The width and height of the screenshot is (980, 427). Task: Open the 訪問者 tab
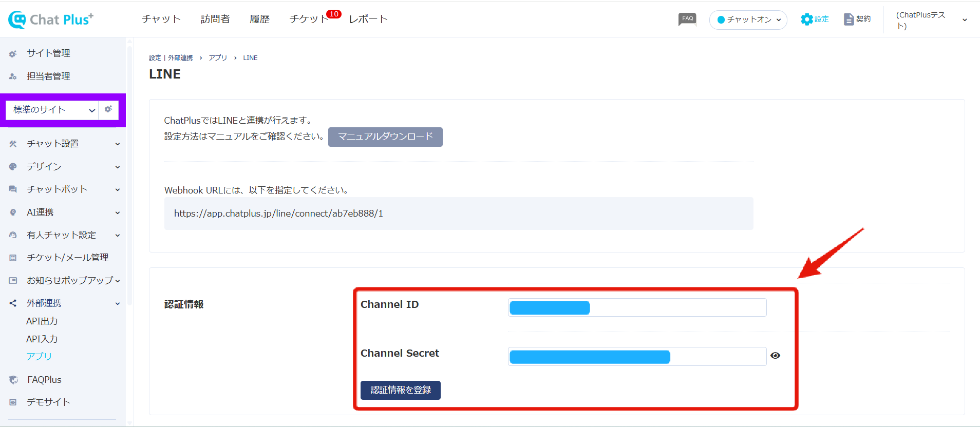[215, 19]
